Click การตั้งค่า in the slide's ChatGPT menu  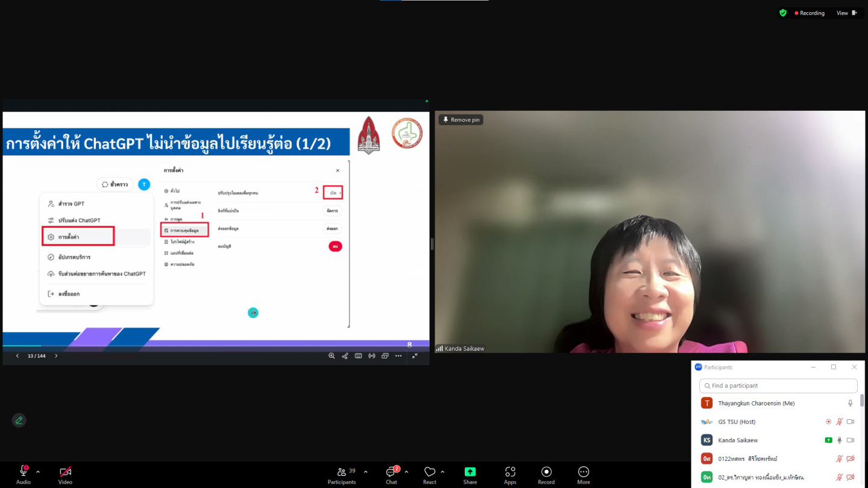tap(78, 237)
